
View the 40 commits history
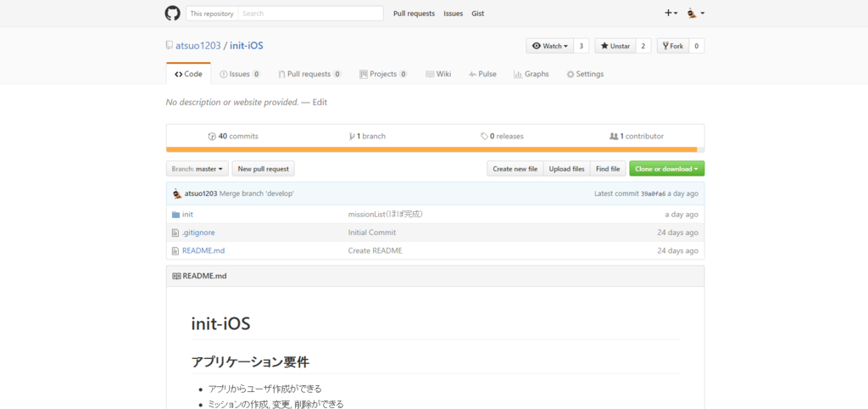pos(233,136)
